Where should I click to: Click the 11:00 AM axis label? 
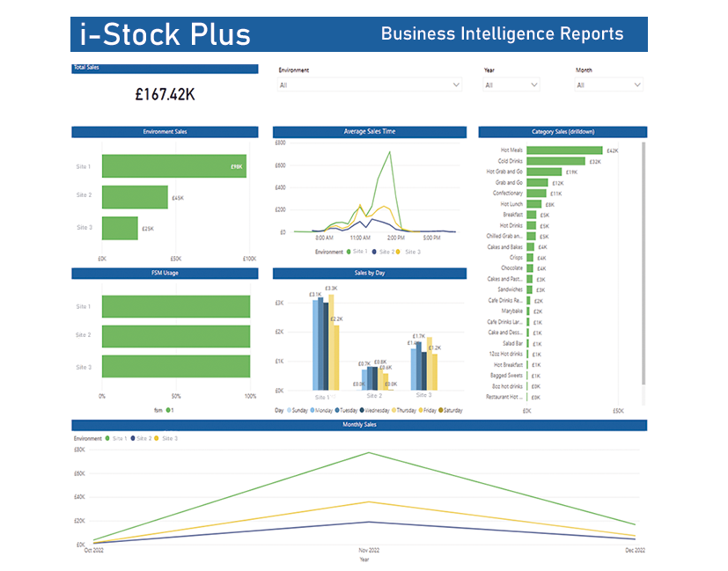pyautogui.click(x=360, y=238)
